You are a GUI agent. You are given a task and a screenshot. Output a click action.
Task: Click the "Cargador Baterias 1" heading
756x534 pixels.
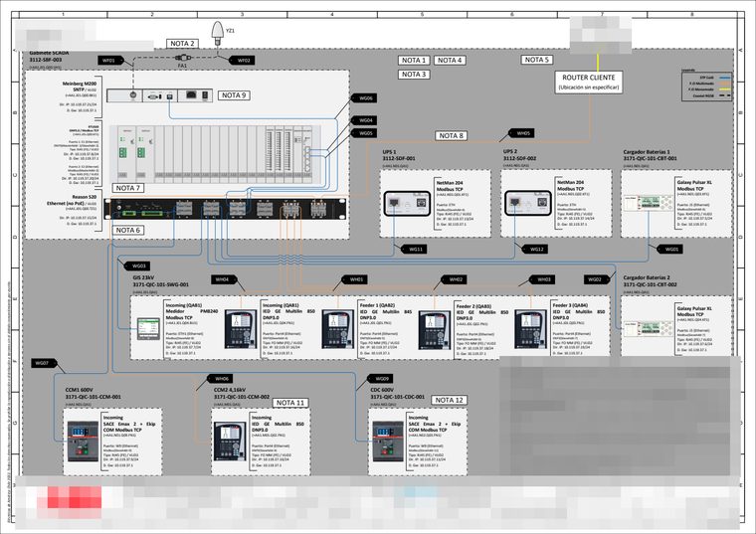(x=647, y=152)
